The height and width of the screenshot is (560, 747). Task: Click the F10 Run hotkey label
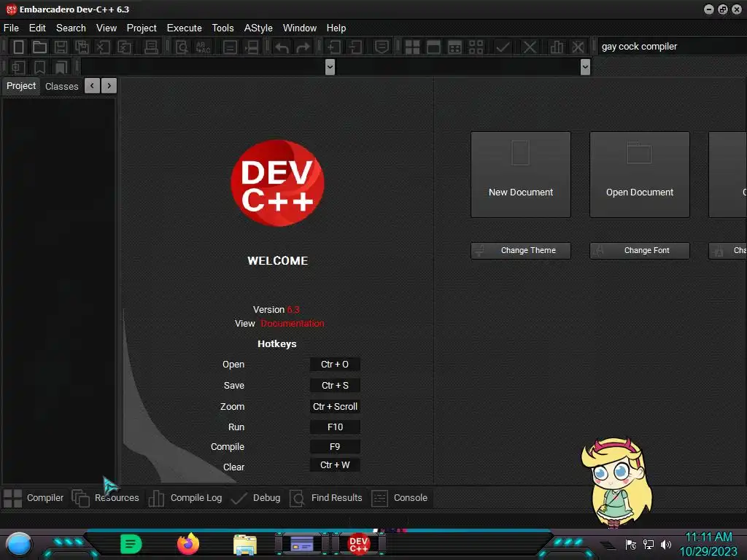(x=334, y=427)
